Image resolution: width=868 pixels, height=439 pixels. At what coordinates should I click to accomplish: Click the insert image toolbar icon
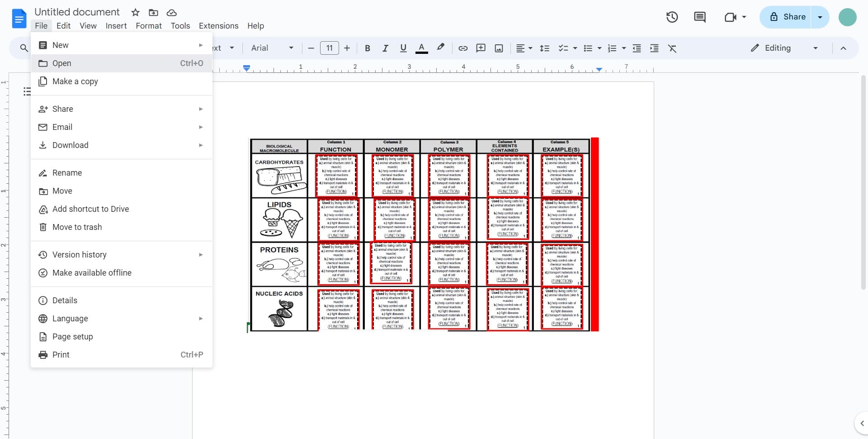(499, 48)
